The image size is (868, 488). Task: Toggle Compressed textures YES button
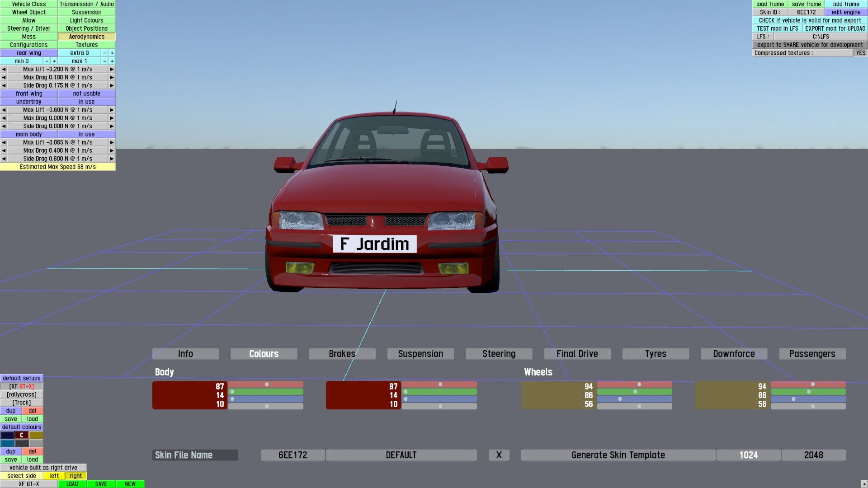click(860, 53)
